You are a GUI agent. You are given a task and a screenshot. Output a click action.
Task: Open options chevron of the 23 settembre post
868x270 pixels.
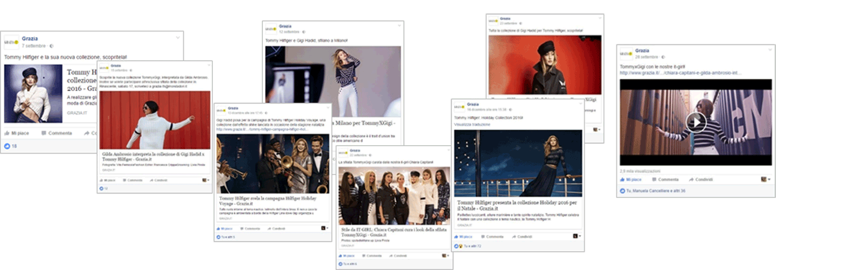click(599, 19)
